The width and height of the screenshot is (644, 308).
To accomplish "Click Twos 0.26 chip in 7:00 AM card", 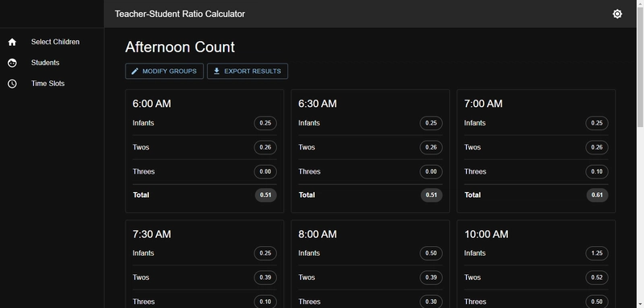I will point(597,147).
